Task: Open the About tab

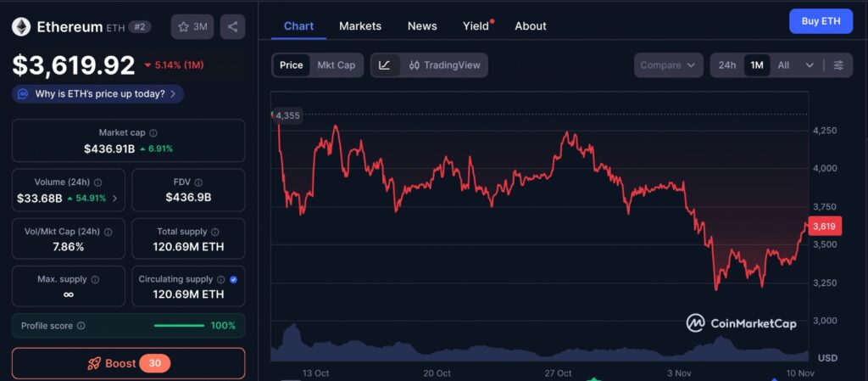Action: [531, 26]
